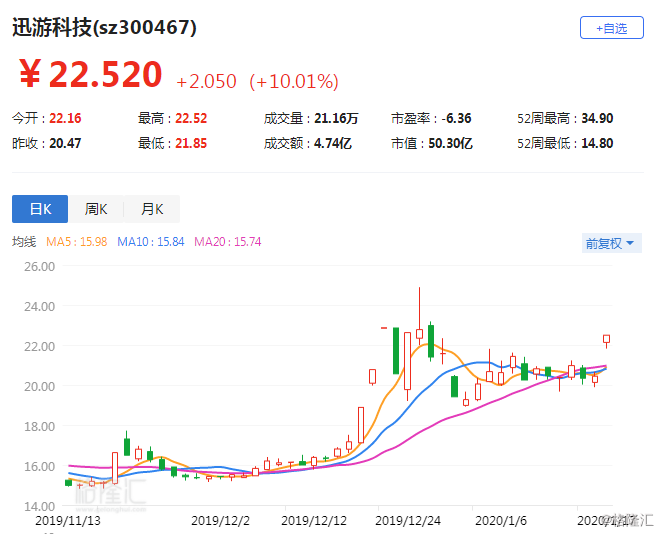Click the 26.00 y-axis label

(x=39, y=266)
